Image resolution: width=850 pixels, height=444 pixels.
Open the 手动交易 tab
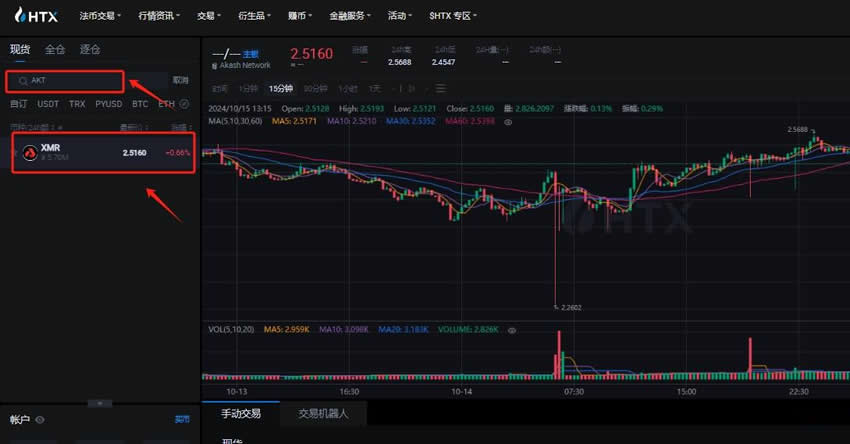(x=241, y=414)
